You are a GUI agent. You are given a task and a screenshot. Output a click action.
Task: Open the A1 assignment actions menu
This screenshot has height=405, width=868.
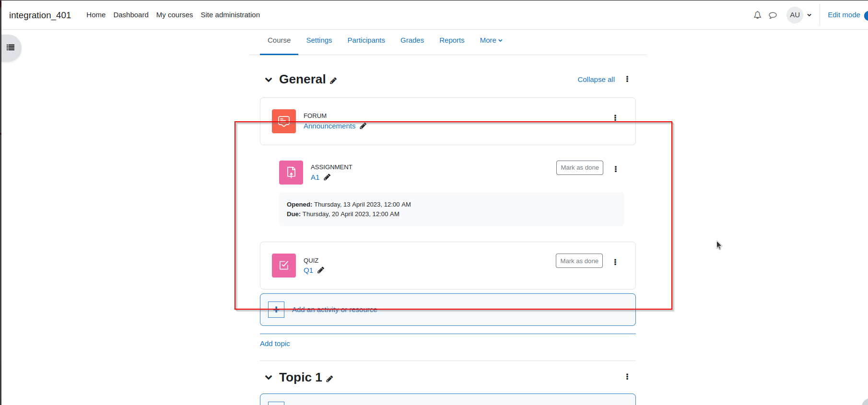click(616, 169)
